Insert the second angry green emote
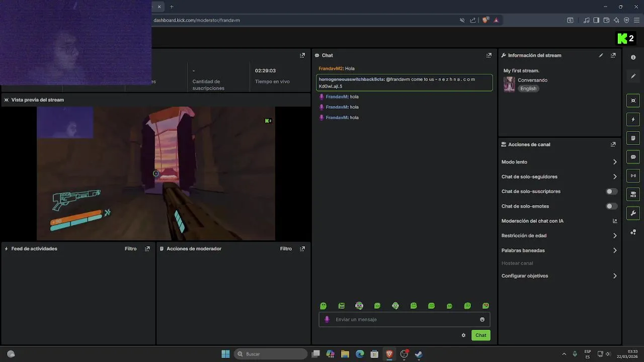 coord(341,306)
